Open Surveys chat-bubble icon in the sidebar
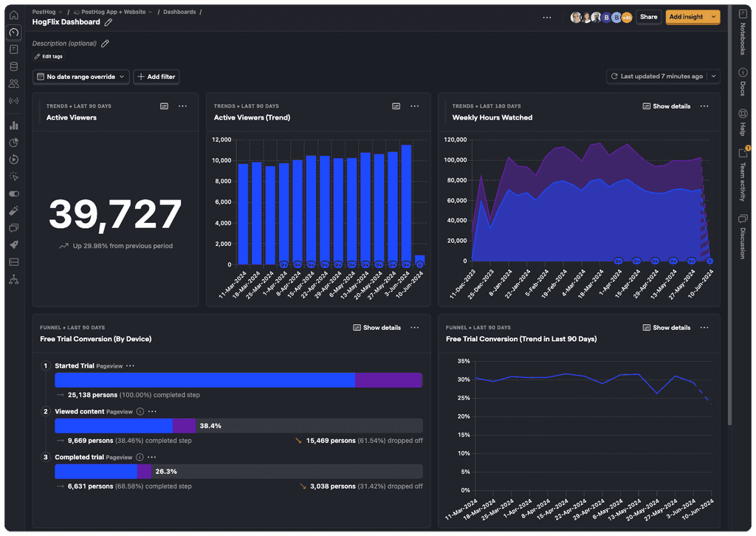 (13, 227)
